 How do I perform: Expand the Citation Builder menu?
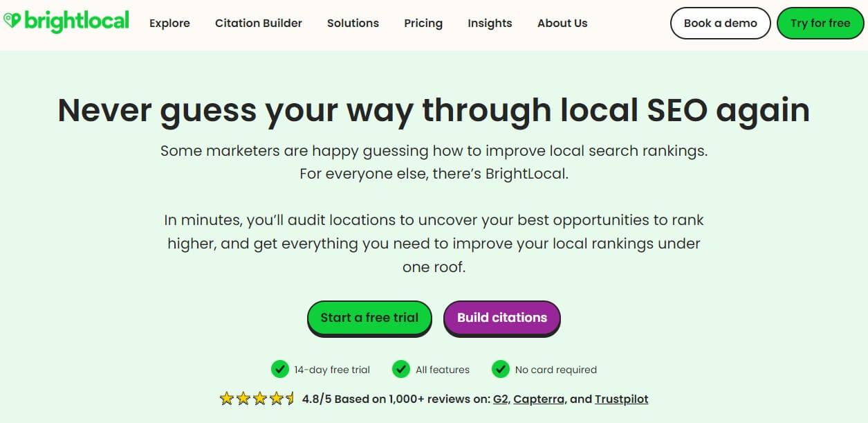pyautogui.click(x=258, y=23)
